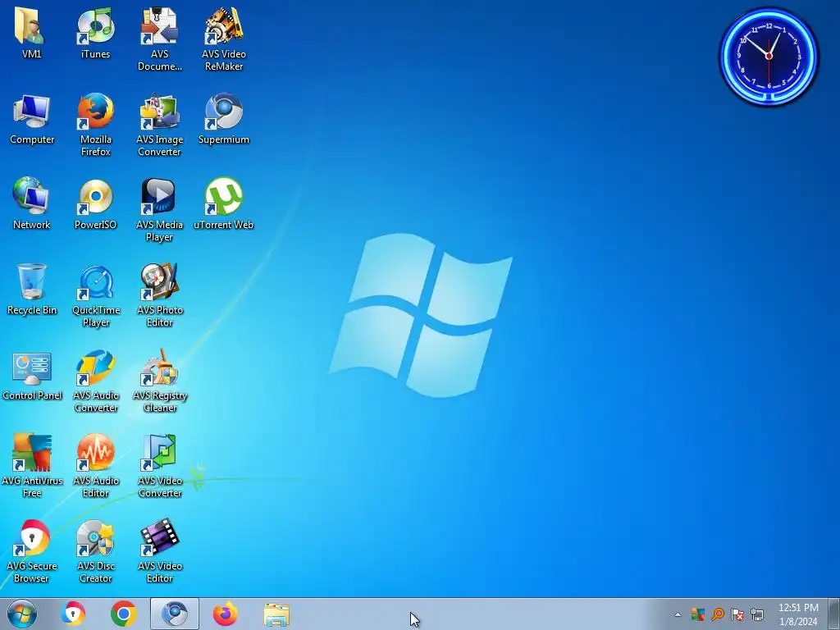The width and height of the screenshot is (840, 630).
Task: Open the network status tray icon
Action: [757, 614]
